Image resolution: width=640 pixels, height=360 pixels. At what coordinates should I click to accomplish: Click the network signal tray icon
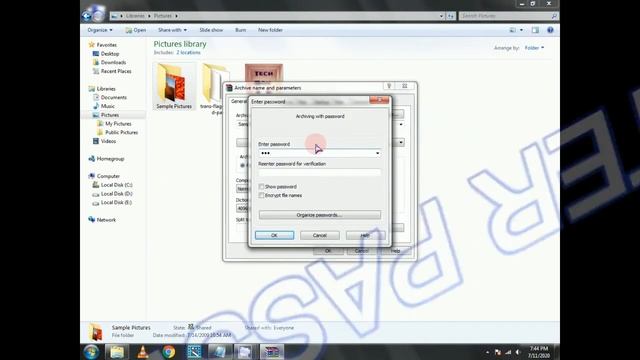[508, 352]
